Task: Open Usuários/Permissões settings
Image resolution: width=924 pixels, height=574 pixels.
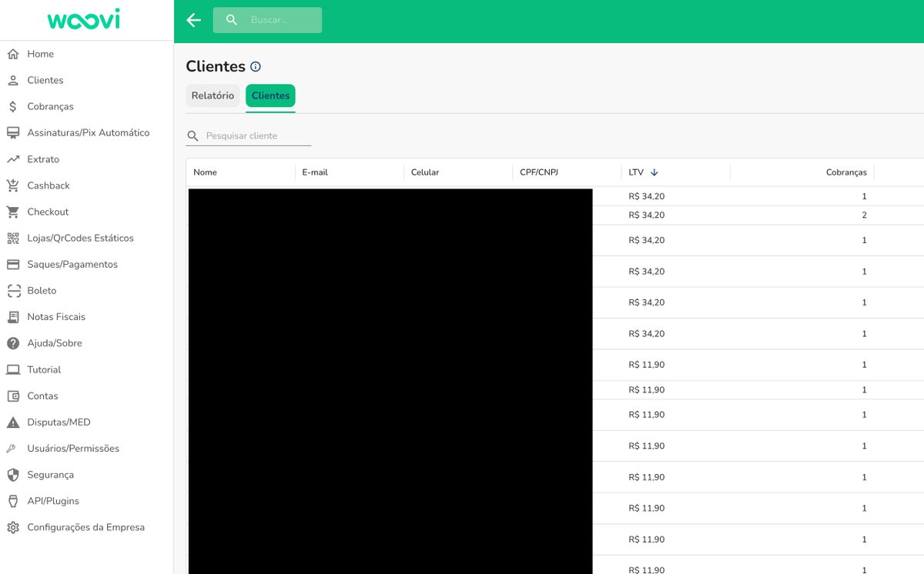Action: [x=86, y=449]
